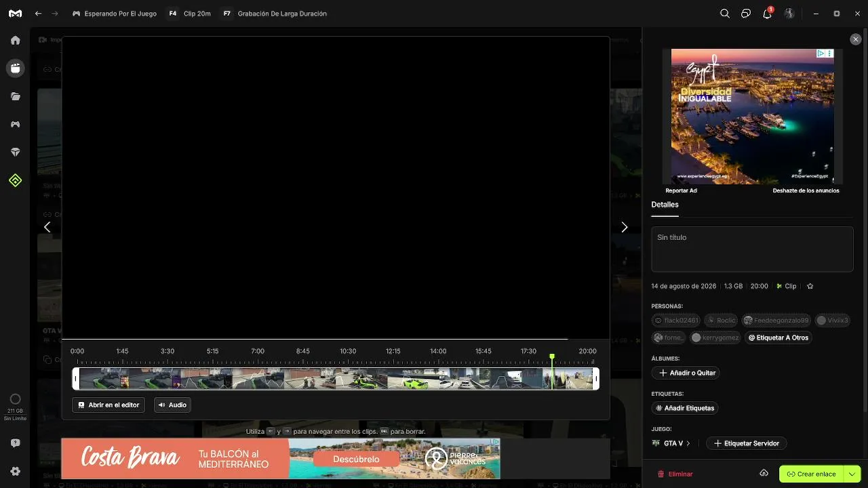Click the black video preview area
Screen dimensions: 868x488
pyautogui.click(x=336, y=187)
